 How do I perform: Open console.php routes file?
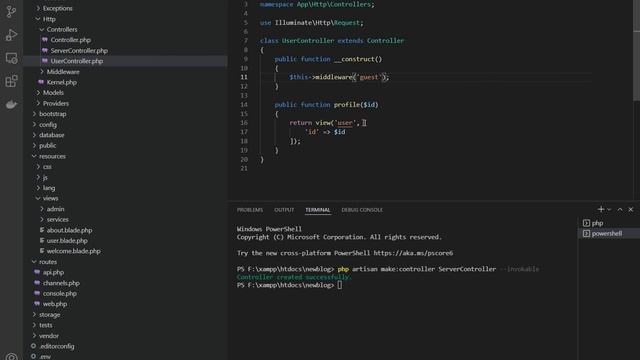pyautogui.click(x=60, y=293)
